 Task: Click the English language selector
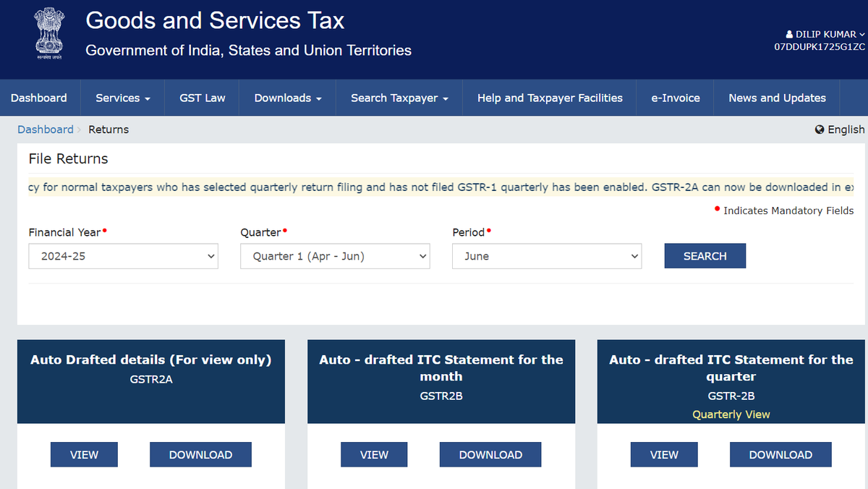[x=840, y=129]
